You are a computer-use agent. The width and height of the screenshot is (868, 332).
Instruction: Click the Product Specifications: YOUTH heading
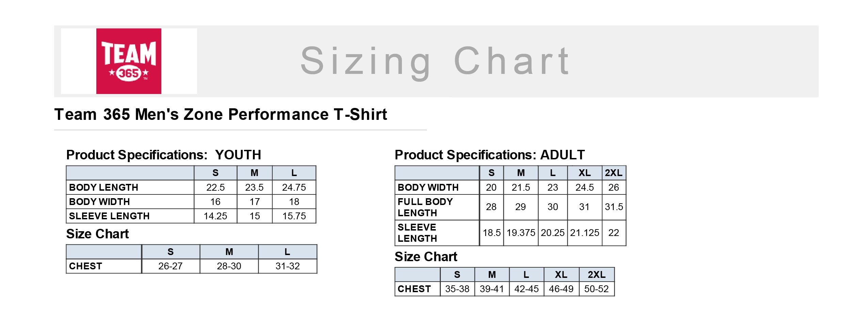coord(164,155)
